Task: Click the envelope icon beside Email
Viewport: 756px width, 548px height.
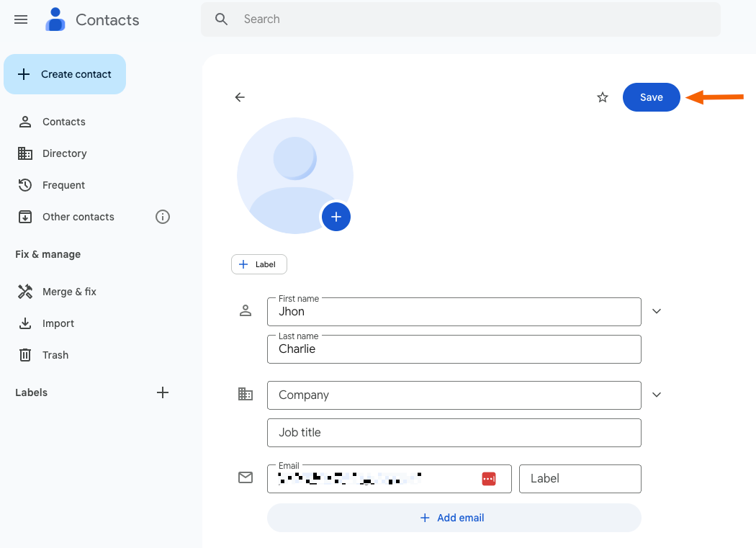Action: tap(246, 477)
